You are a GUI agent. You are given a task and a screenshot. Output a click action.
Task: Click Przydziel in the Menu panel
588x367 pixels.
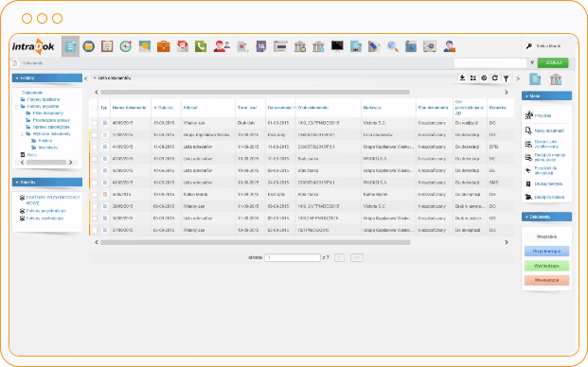543,115
